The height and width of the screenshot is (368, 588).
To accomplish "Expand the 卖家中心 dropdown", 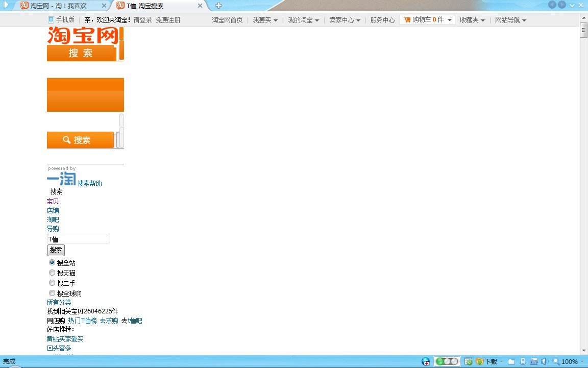I will pyautogui.click(x=345, y=20).
